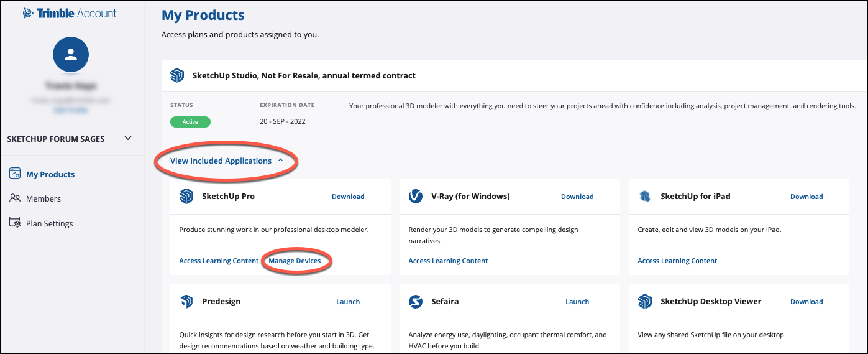The width and height of the screenshot is (868, 354).
Task: Open Plan Settings in the sidebar
Action: pos(49,223)
